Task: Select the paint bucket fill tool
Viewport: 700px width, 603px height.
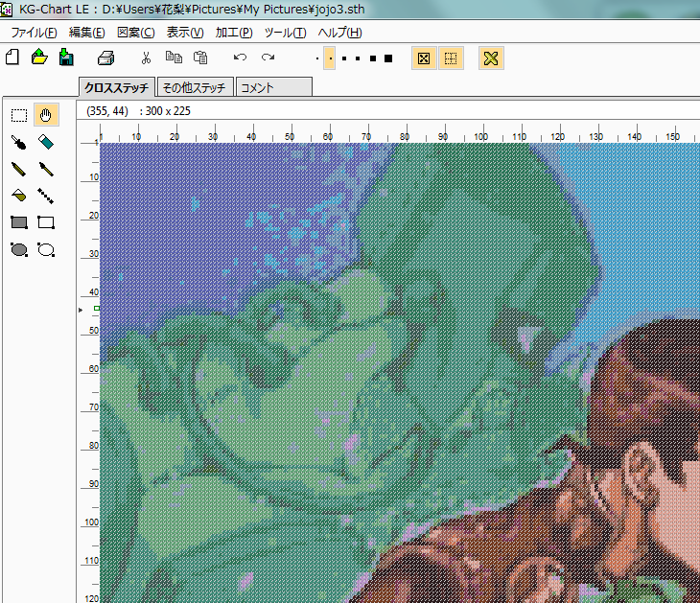Action: pyautogui.click(x=19, y=196)
